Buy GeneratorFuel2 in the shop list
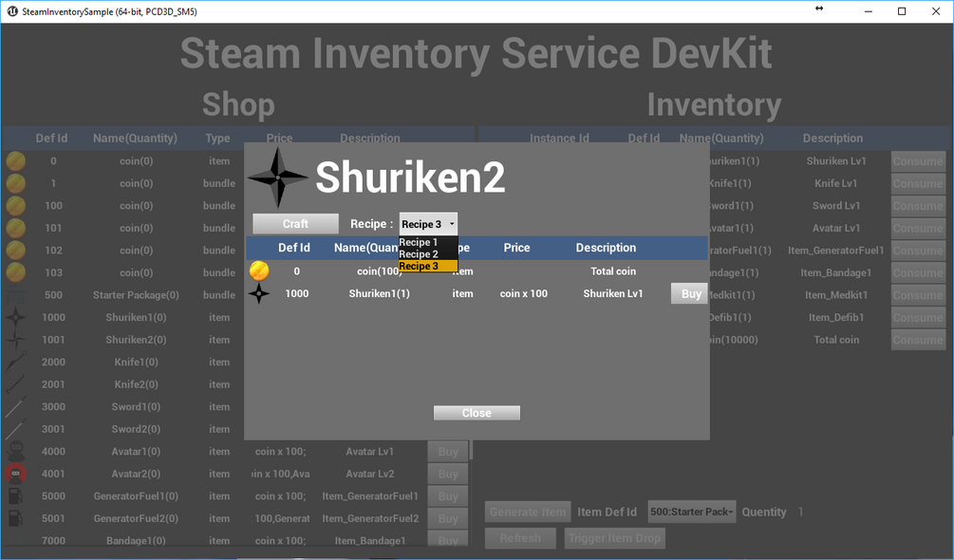Screen dimensions: 954x560 point(448,518)
